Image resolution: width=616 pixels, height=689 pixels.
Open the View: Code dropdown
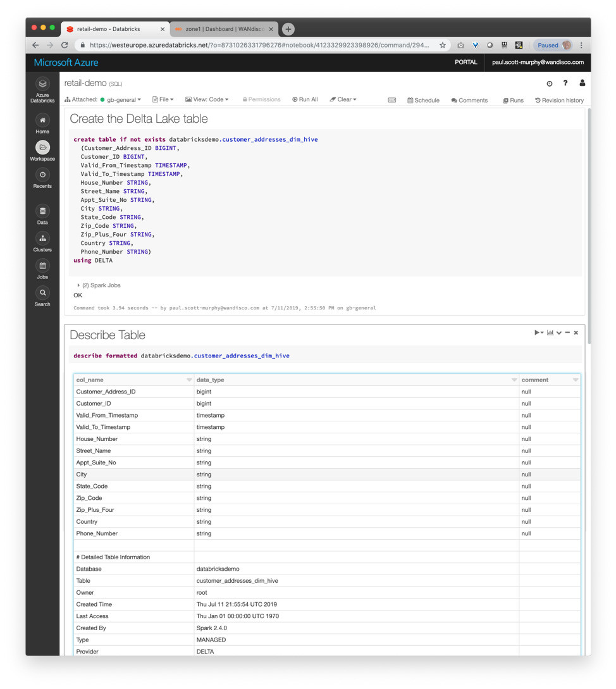[207, 99]
